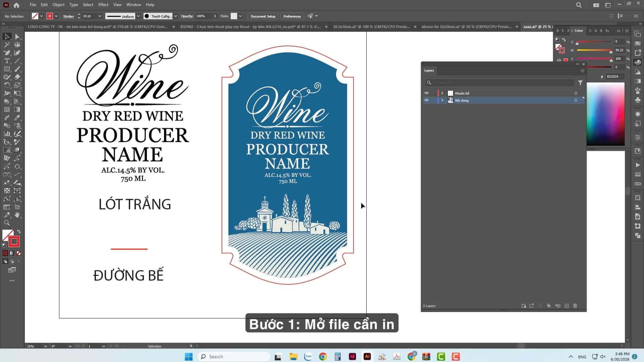Screen dimensions: 644x362
Task: Click the Document Setup button
Action: coord(263,16)
